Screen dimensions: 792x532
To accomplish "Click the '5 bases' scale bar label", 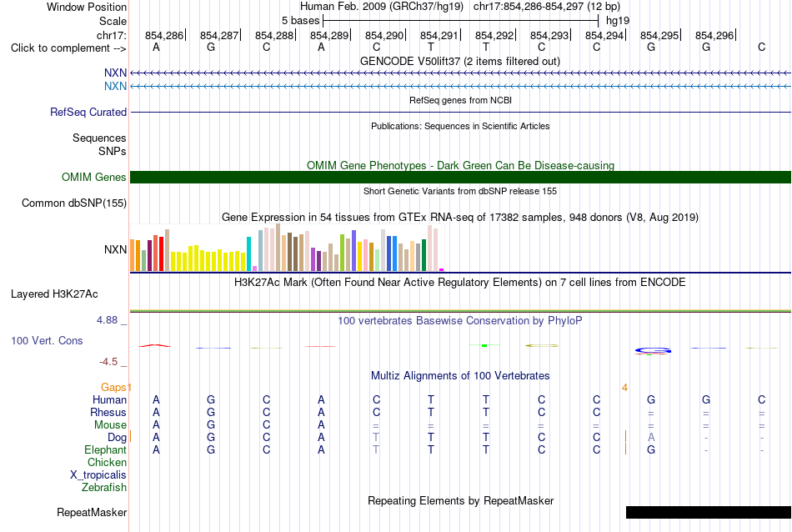I will [x=300, y=21].
